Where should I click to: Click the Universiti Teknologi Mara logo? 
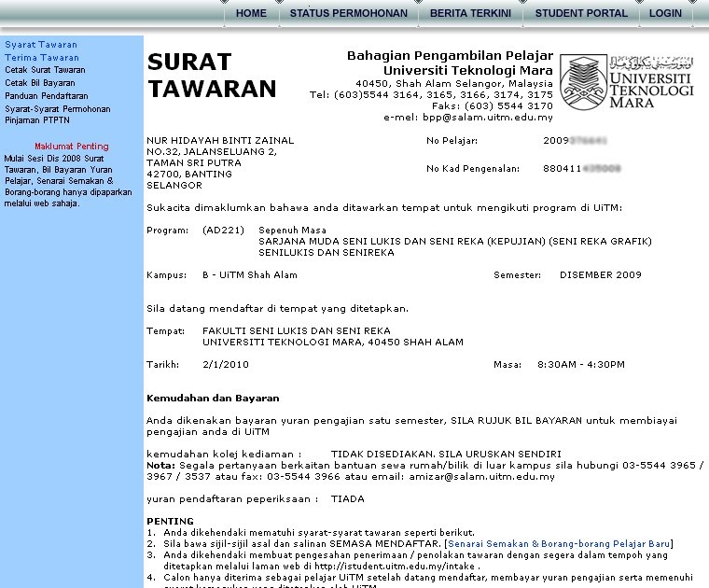coord(626,82)
